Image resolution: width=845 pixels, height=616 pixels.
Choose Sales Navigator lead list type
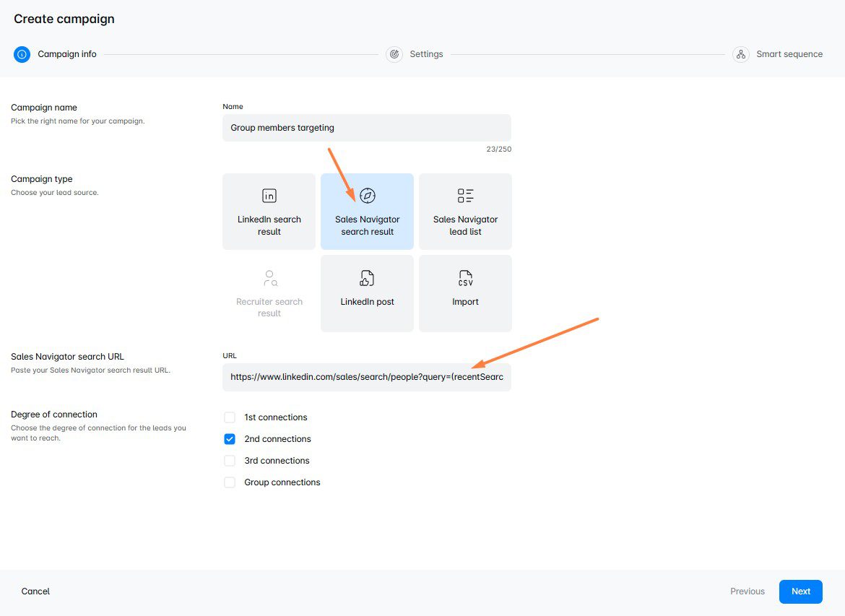[x=465, y=212]
